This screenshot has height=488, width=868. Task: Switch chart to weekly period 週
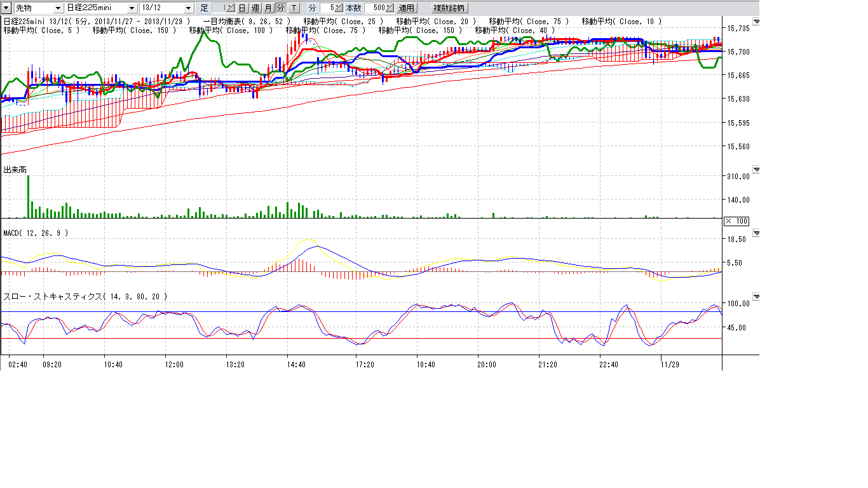coord(255,8)
